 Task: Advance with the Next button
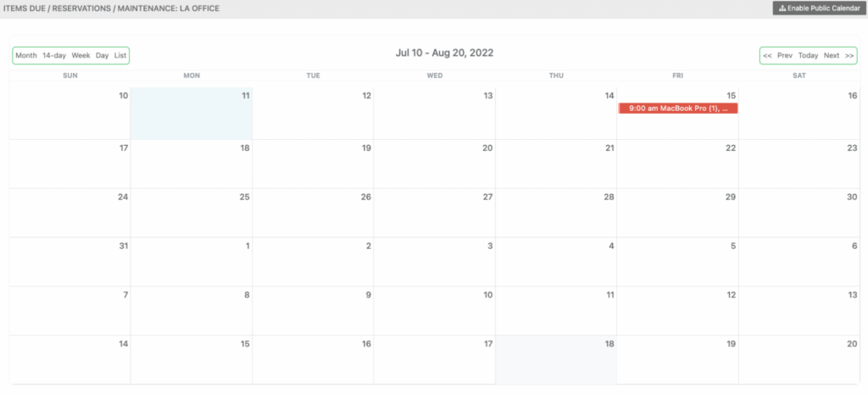832,55
